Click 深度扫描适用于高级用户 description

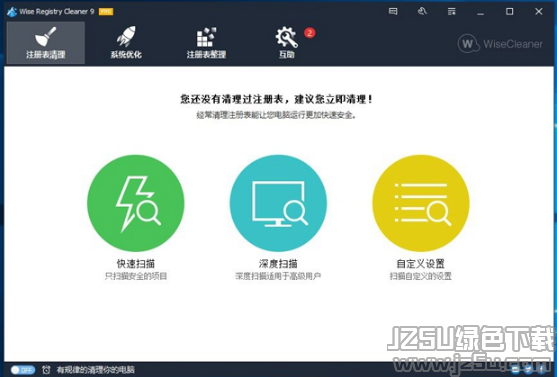click(278, 276)
